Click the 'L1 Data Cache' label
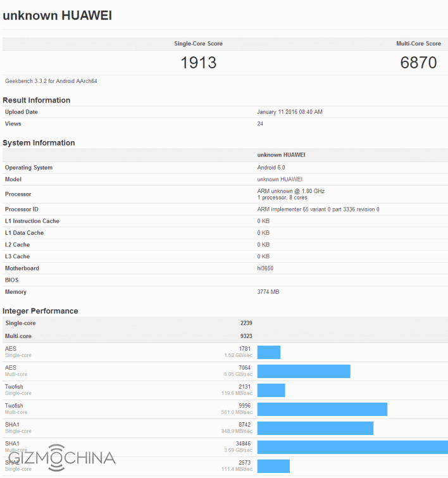 coord(25,233)
